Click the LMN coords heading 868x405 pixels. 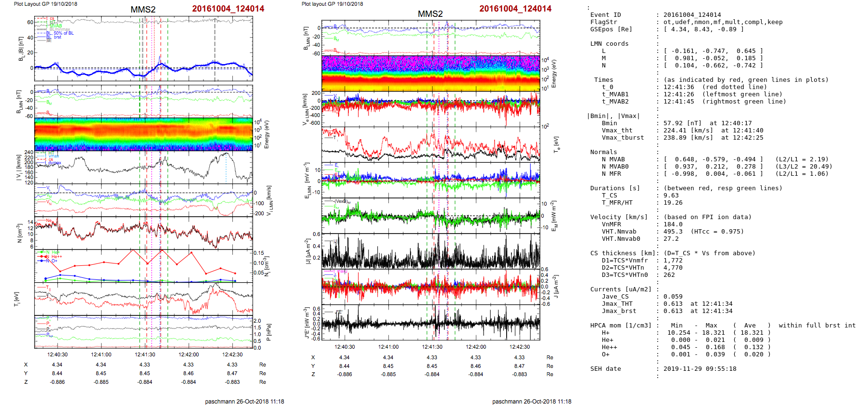[609, 44]
